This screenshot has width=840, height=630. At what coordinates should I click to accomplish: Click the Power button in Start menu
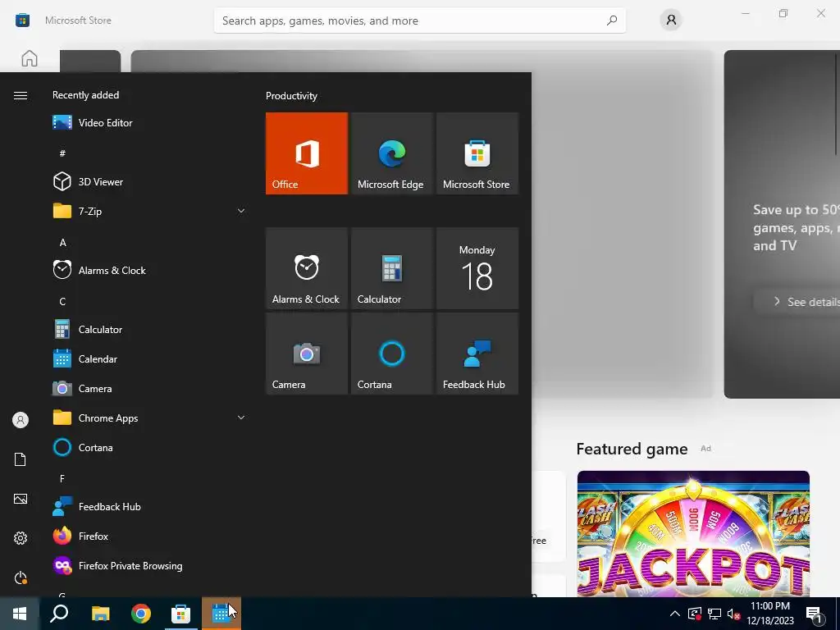(21, 577)
